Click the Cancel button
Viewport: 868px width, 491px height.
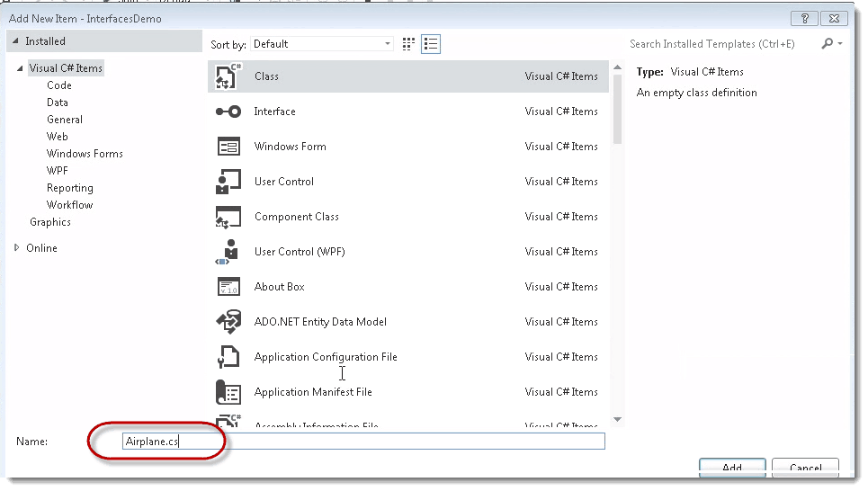pos(805,468)
